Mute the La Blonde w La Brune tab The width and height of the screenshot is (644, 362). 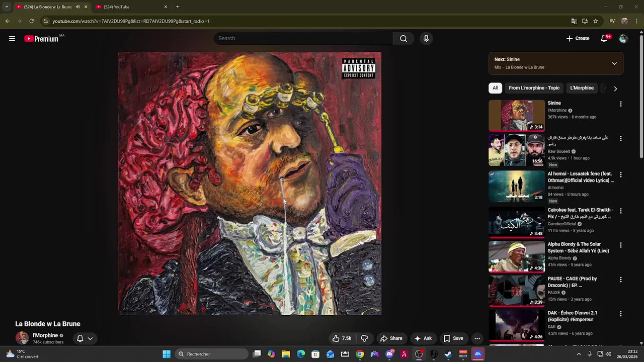click(x=77, y=7)
